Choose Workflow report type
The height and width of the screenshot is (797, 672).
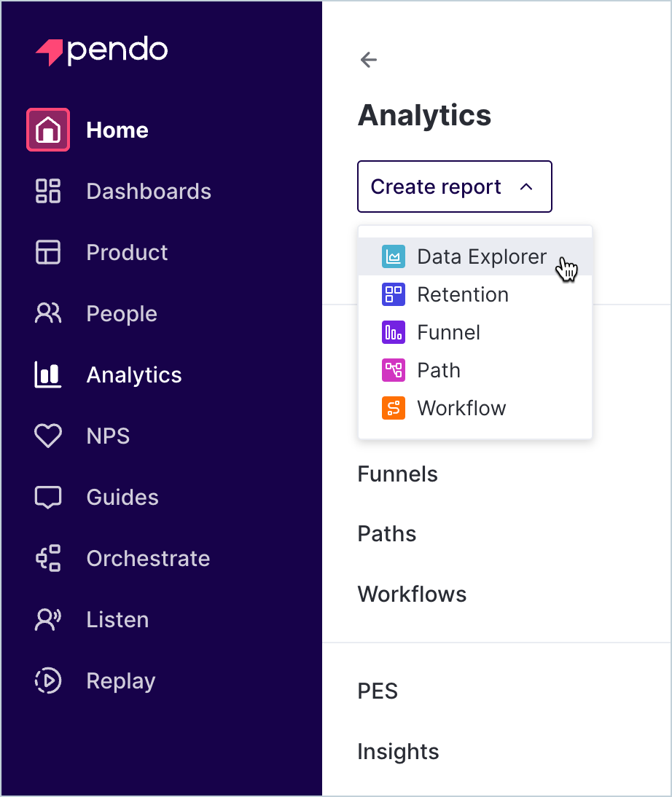click(x=475, y=408)
